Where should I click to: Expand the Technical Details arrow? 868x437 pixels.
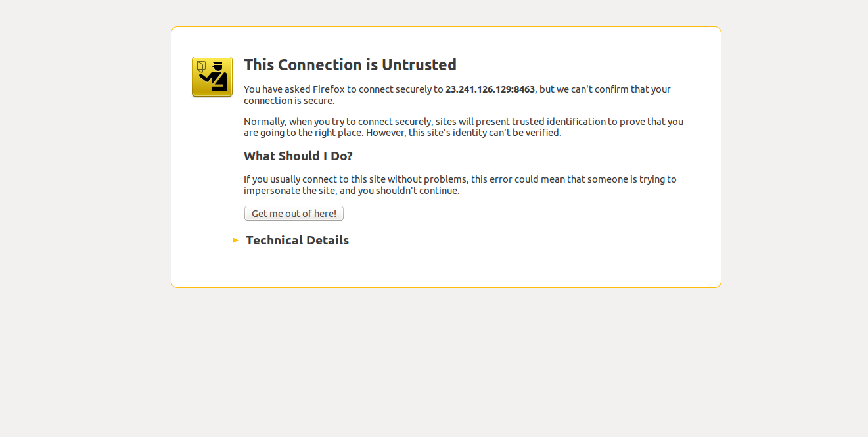point(236,241)
